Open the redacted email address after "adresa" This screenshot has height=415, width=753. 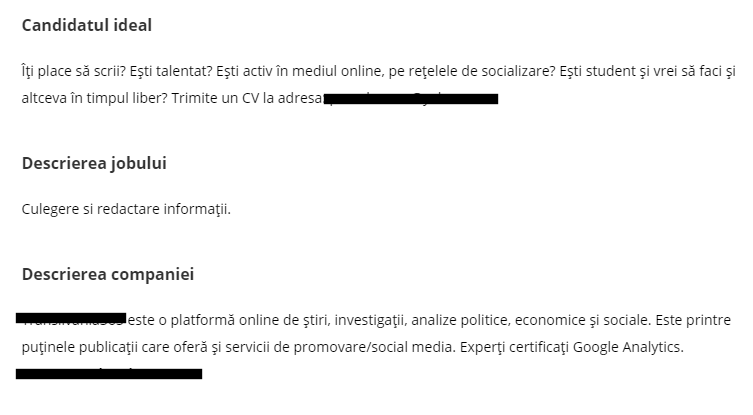click(411, 99)
